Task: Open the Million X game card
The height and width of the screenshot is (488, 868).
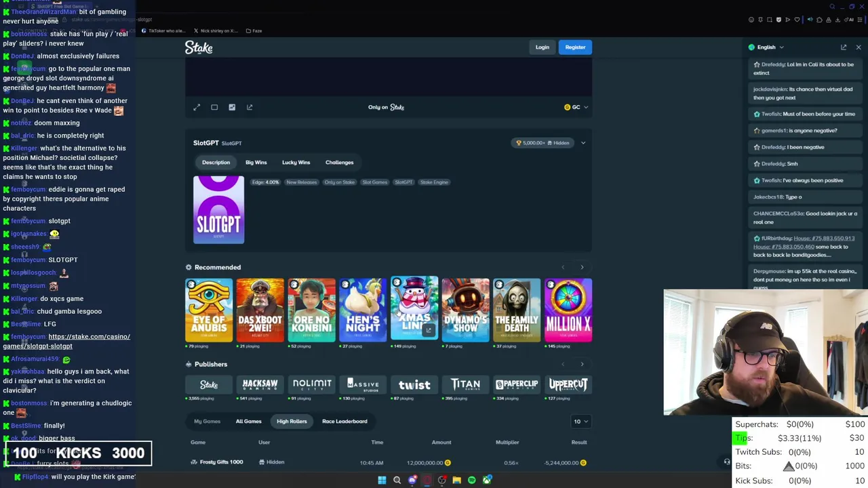Action: click(x=568, y=310)
